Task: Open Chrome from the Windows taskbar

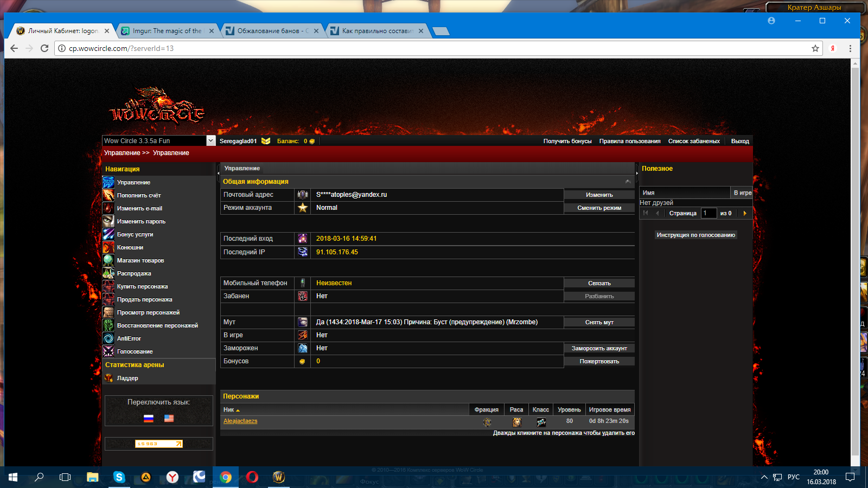Action: click(x=226, y=477)
